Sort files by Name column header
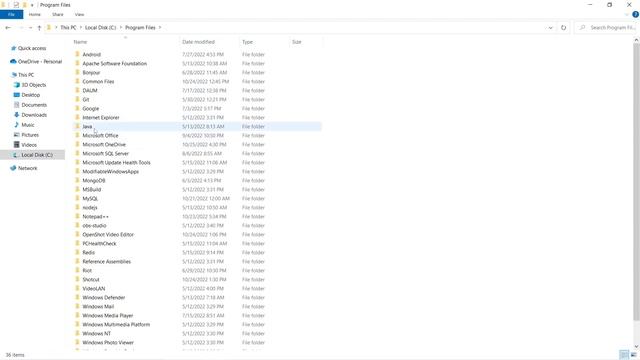 coord(80,42)
